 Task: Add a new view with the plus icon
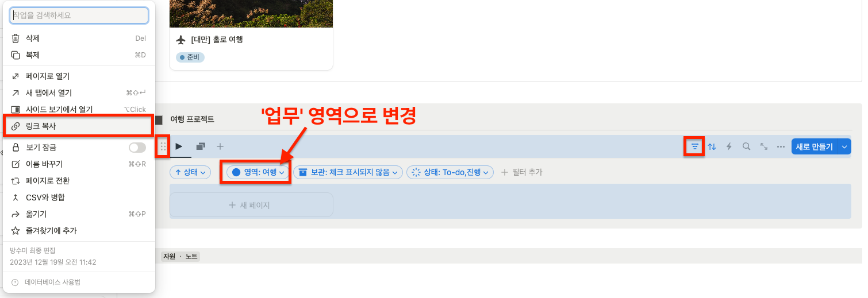tap(220, 146)
